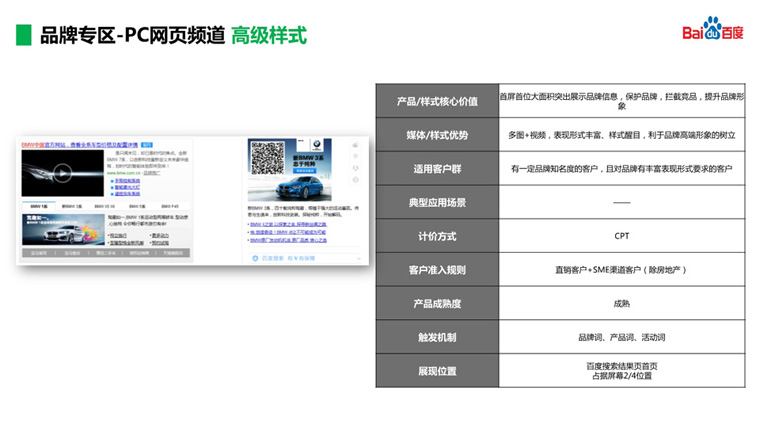The height and width of the screenshot is (428, 760).
Task: Play the BMW headlight video
Action: [x=63, y=173]
